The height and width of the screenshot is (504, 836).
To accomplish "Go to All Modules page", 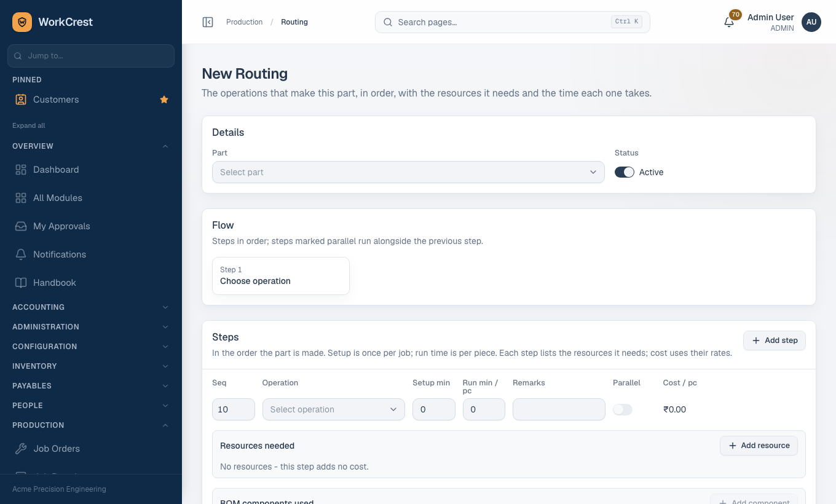I will 91,198.
